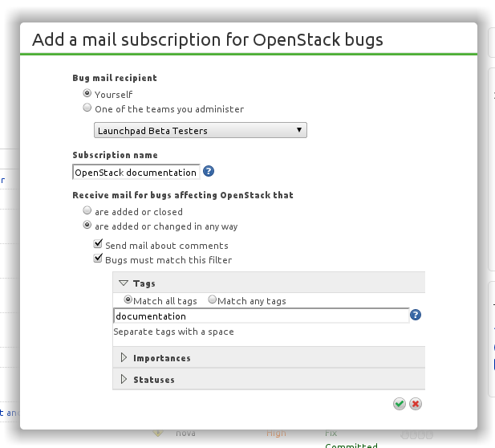Open help icon beside Subscription name field
The image size is (495, 448).
pos(209,171)
